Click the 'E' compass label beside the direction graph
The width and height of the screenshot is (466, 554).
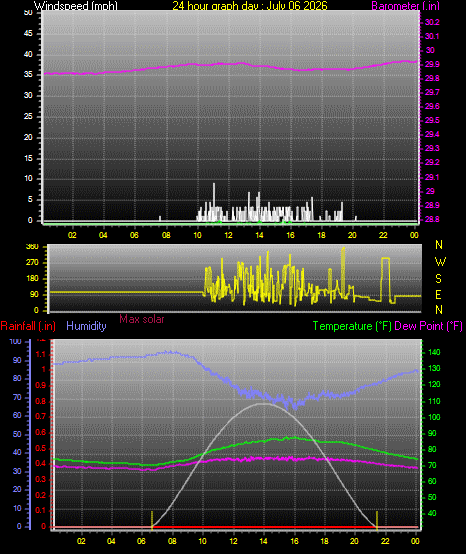438,295
